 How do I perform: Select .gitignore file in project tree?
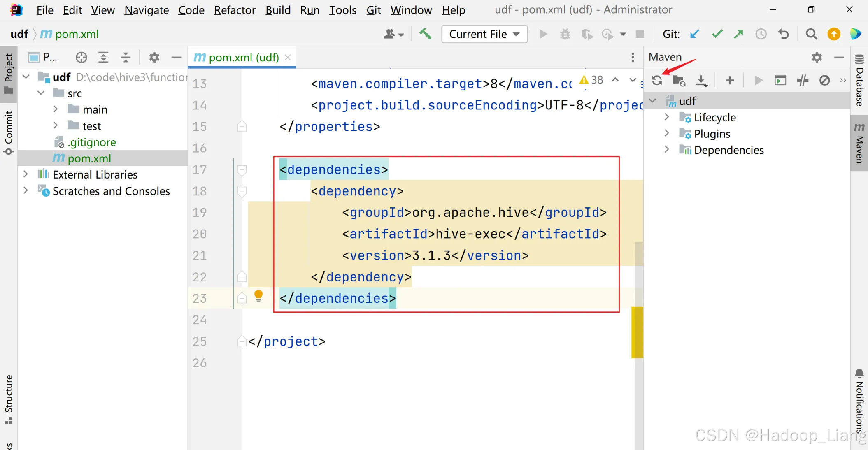[x=92, y=142]
